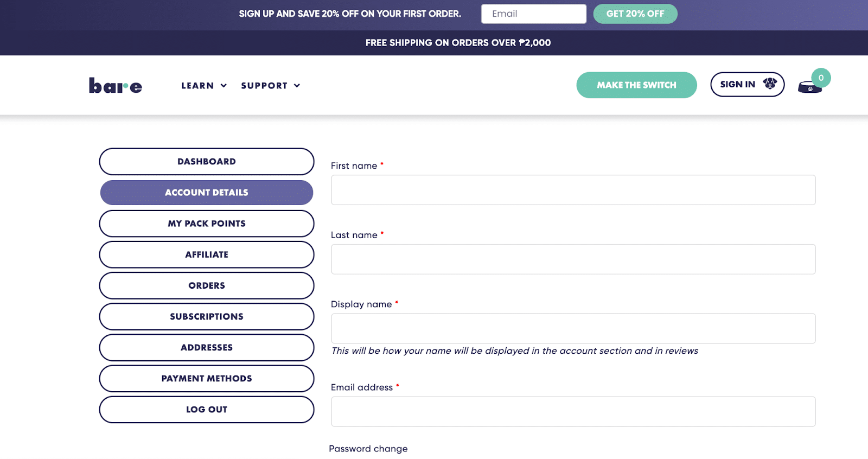
Task: Expand the Learn dropdown menu
Action: coord(204,86)
